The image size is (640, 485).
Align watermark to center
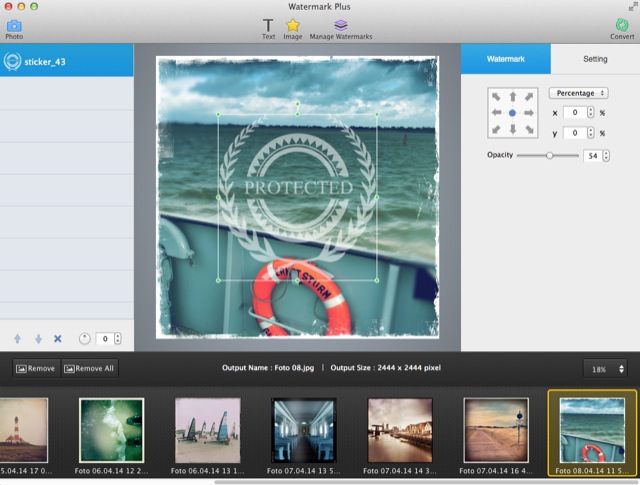click(x=512, y=113)
